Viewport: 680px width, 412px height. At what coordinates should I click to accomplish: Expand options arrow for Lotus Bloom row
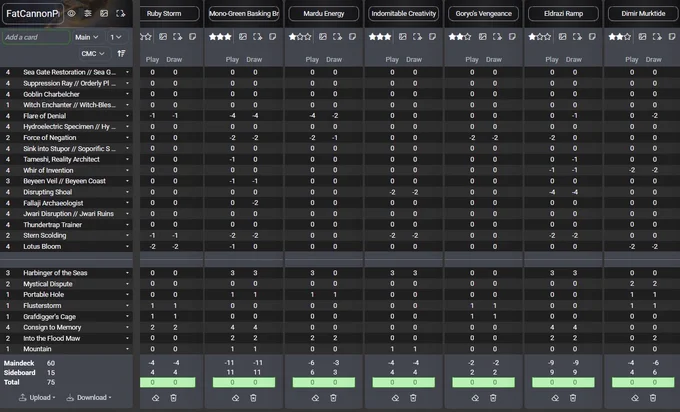pos(128,246)
